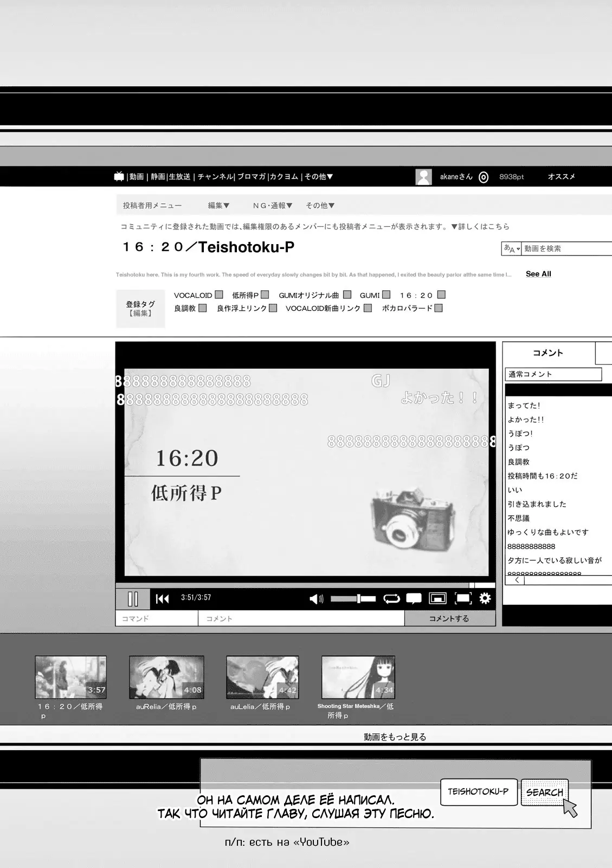
Task: Open player settings gear icon
Action: 485,598
